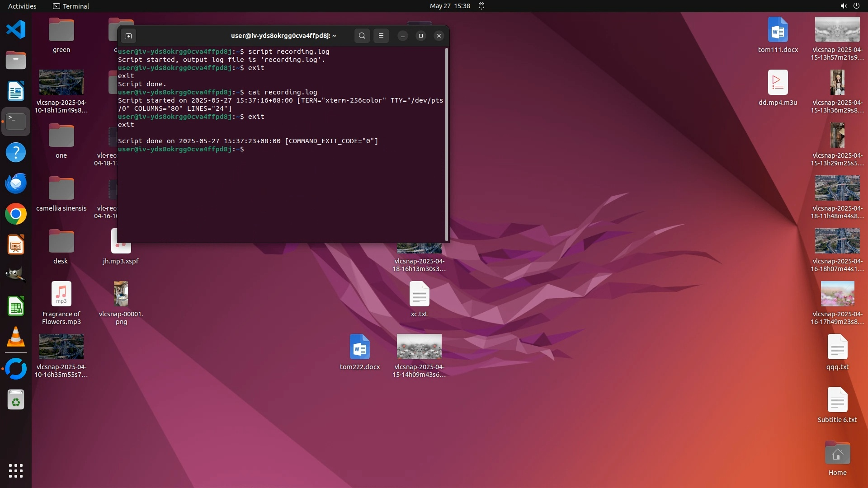Screen dimensions: 868x488
Task: Open the terminal search icon
Action: pos(362,36)
